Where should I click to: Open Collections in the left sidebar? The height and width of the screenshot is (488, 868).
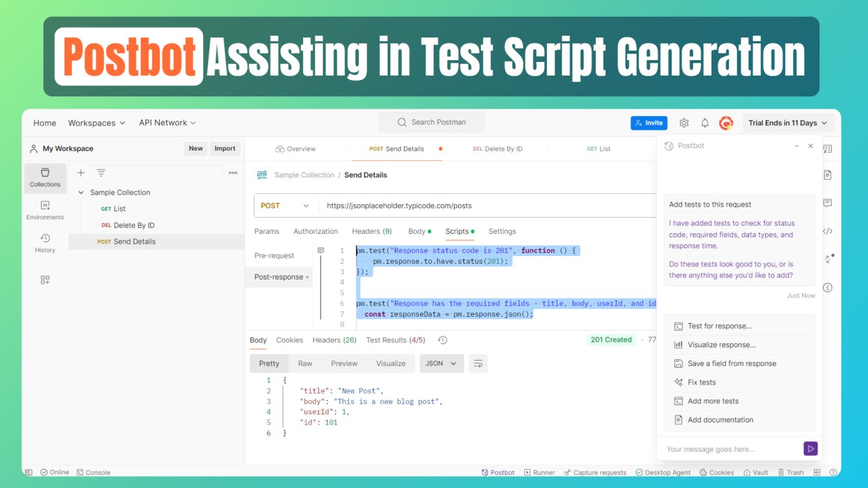point(45,178)
